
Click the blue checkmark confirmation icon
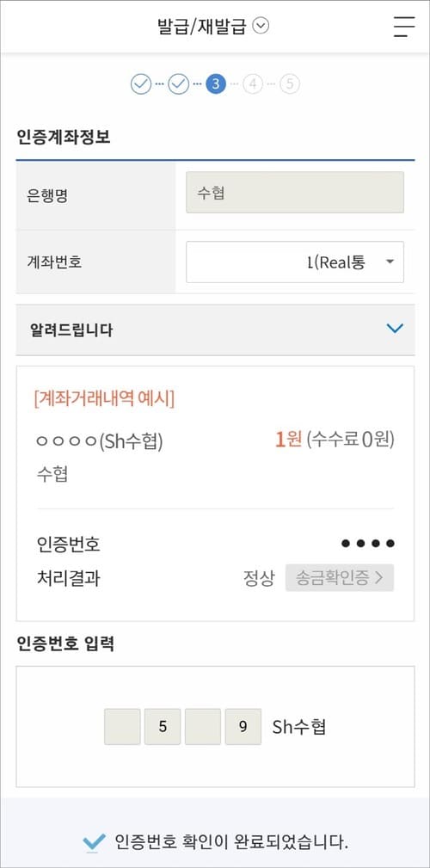tap(94, 843)
